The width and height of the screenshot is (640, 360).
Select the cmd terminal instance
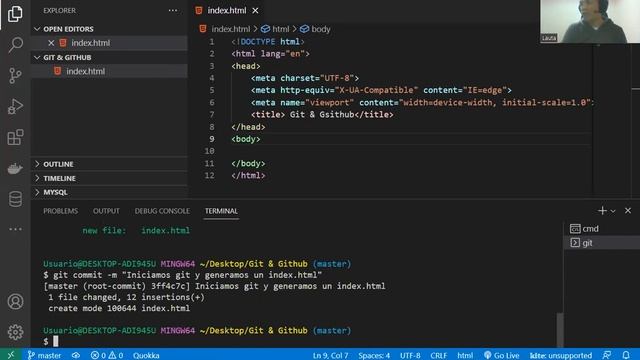click(x=602, y=229)
